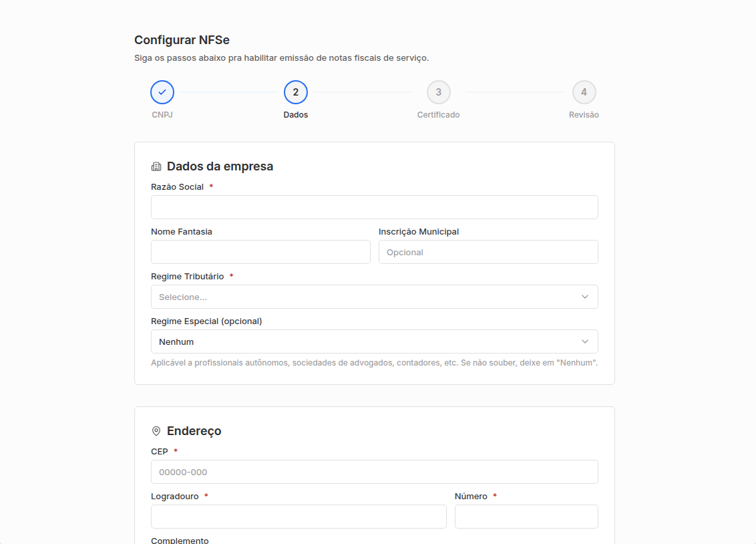This screenshot has height=544, width=756.
Task: Focus the CEP input field
Action: pos(375,472)
